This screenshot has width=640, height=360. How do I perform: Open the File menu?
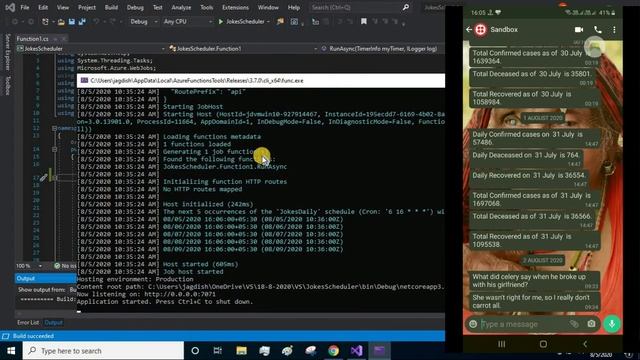coord(25,7)
